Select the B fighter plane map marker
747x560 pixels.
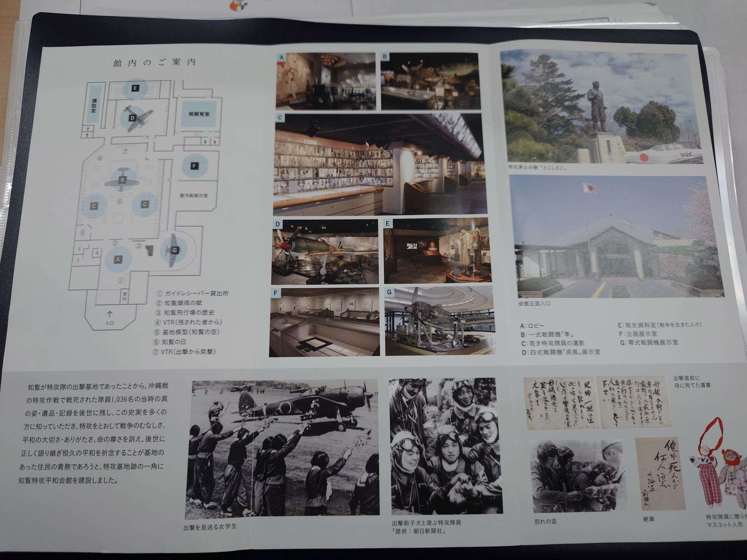pyautogui.click(x=123, y=180)
